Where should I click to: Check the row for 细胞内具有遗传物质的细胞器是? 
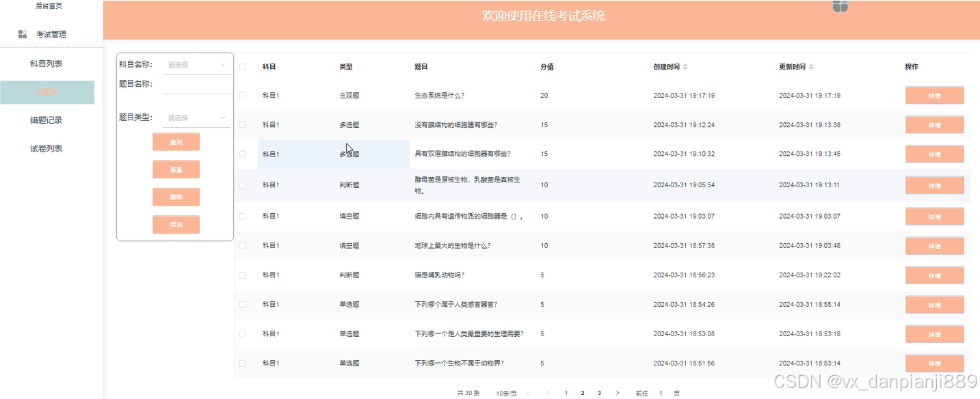click(x=243, y=216)
